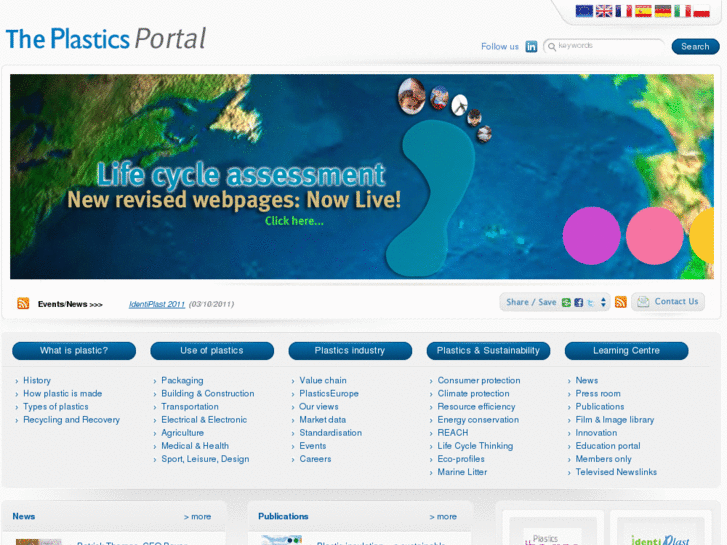
Task: Open the IdentiPlast 2011 news link
Action: click(x=157, y=304)
